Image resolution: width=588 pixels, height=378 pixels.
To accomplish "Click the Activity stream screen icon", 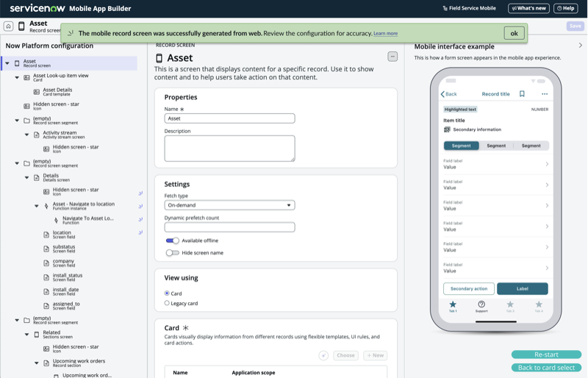I will 37,135.
